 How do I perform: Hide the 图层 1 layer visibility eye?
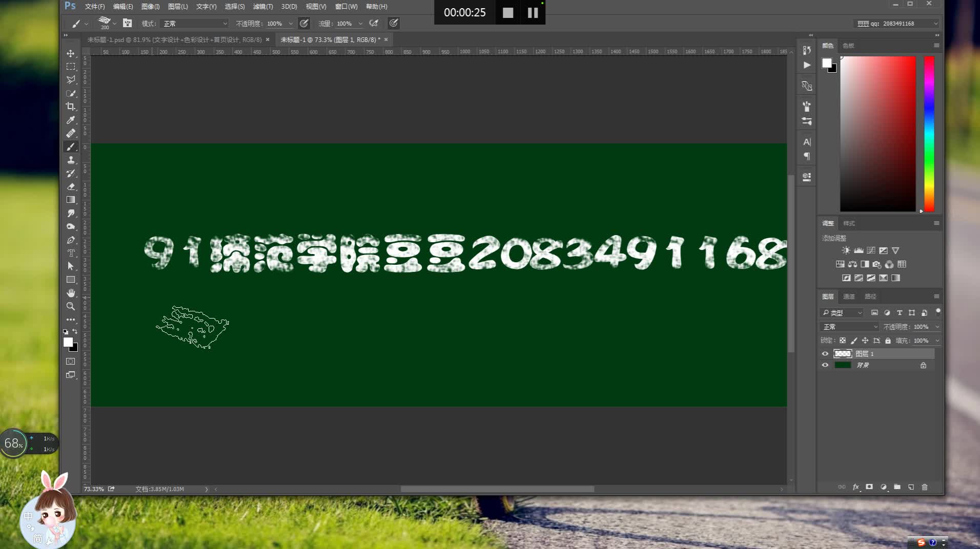pos(825,353)
